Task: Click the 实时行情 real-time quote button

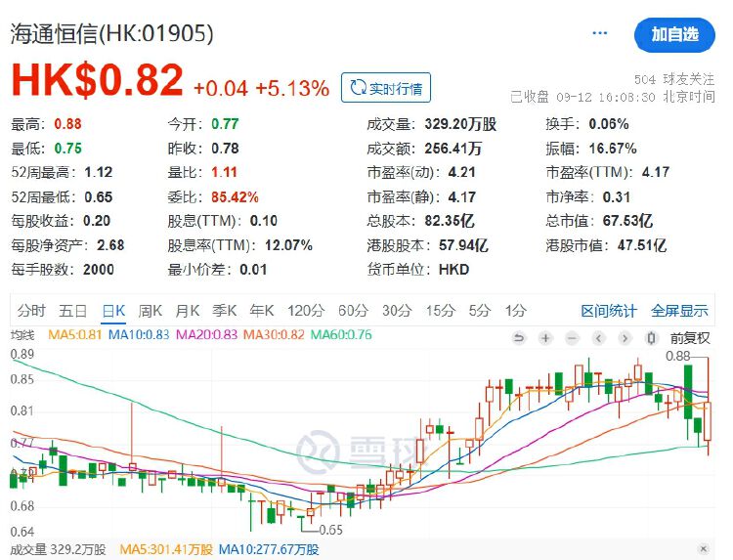Action: (386, 87)
